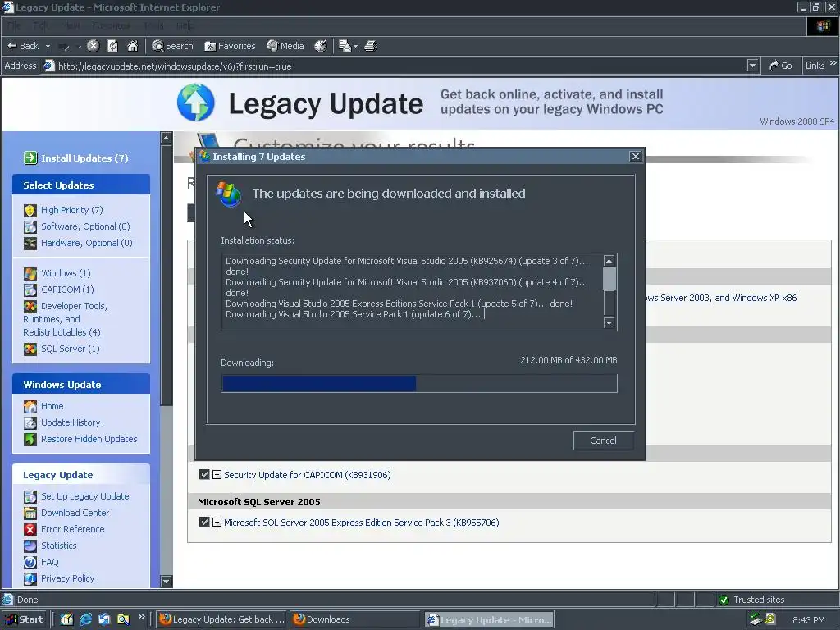This screenshot has height=630, width=840.
Task: Click the sidebar scrollbar down arrow
Action: pos(166,582)
